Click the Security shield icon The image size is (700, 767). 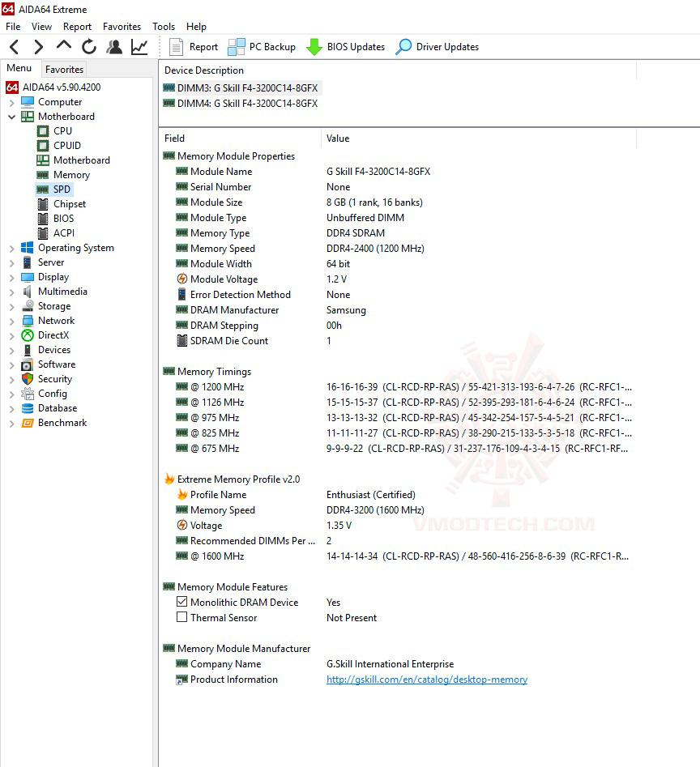[x=28, y=379]
